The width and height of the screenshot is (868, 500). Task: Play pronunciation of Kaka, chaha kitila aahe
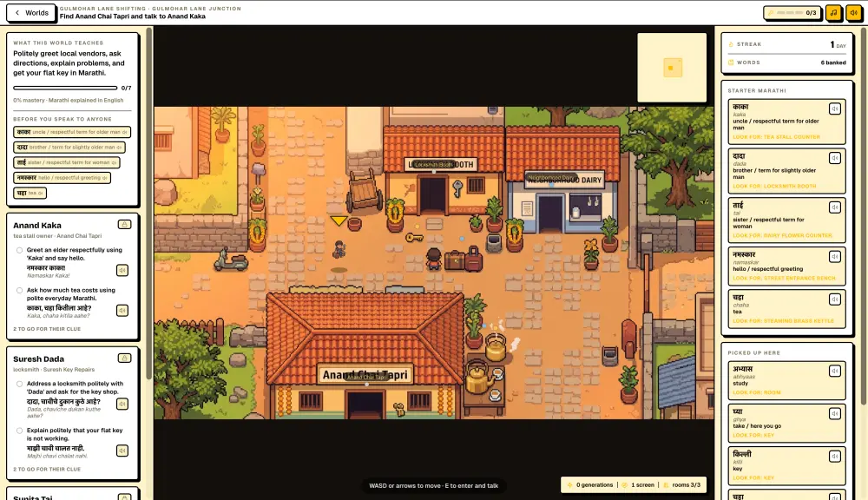(122, 311)
